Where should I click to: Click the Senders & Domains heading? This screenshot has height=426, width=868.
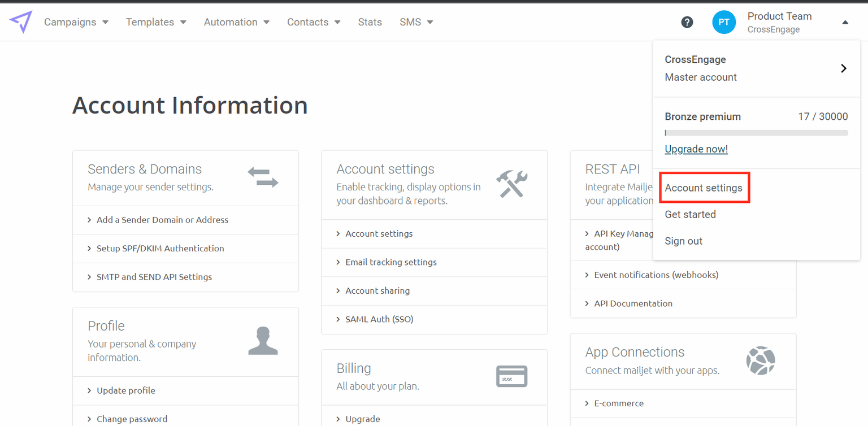(x=145, y=169)
